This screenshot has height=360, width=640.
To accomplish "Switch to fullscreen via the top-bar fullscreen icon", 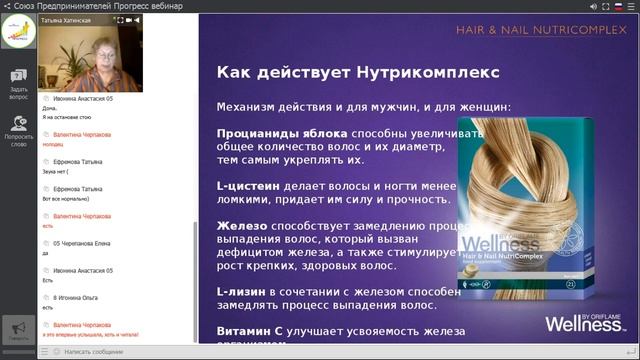I will click(x=606, y=7).
